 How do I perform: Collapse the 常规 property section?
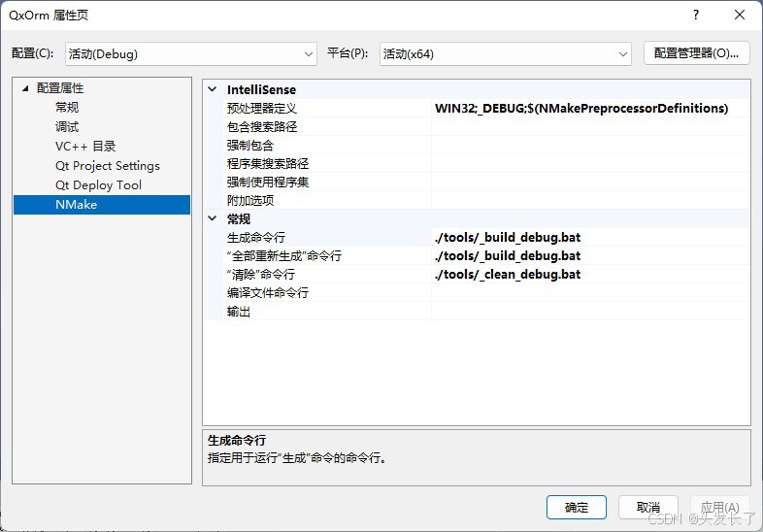click(x=213, y=218)
